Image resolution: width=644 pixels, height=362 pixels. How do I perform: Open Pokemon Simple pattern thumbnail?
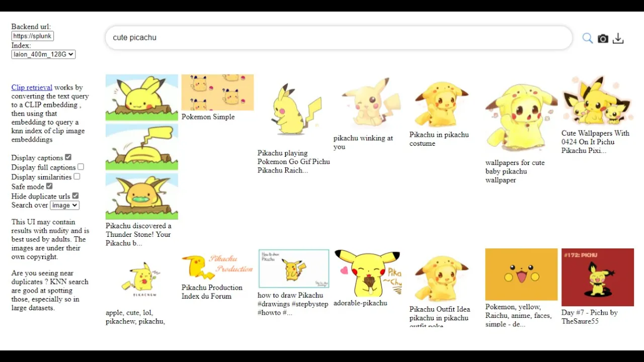pyautogui.click(x=218, y=93)
